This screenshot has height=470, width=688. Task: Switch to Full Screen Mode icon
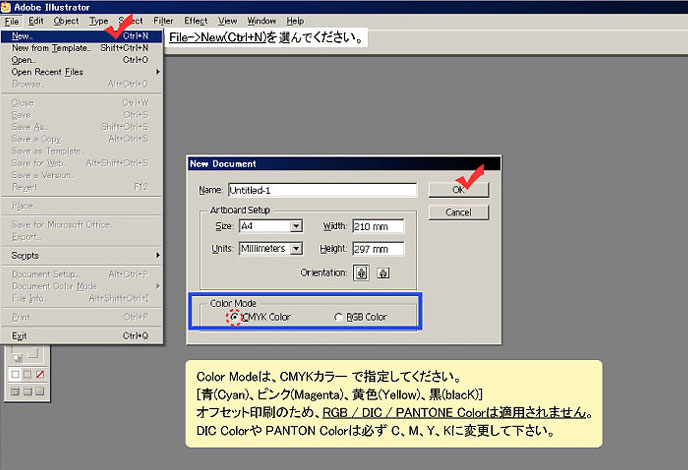tap(40, 391)
